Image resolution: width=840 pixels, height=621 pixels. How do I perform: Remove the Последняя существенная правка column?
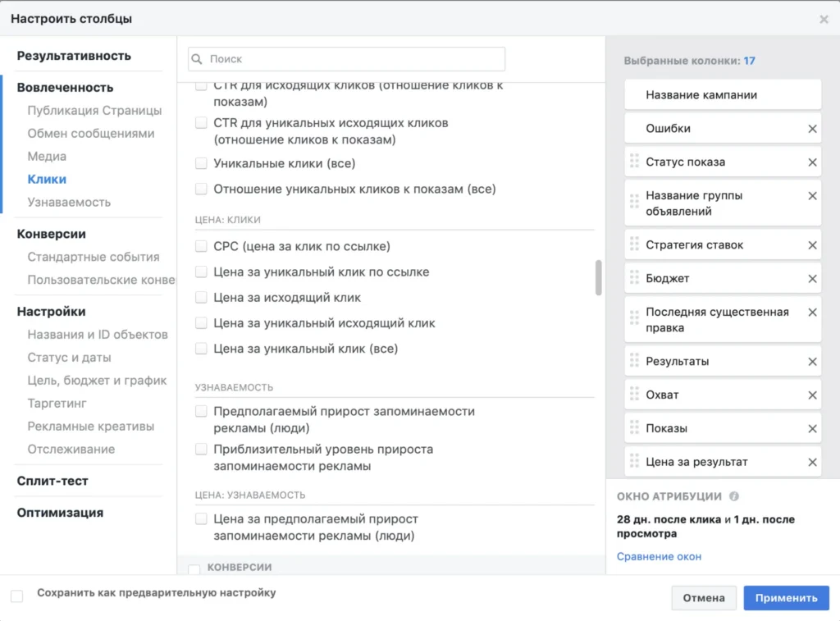[812, 313]
